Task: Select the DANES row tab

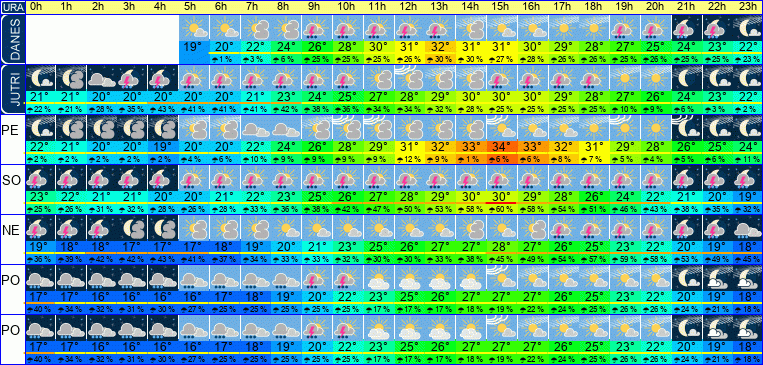Action: 12,39
